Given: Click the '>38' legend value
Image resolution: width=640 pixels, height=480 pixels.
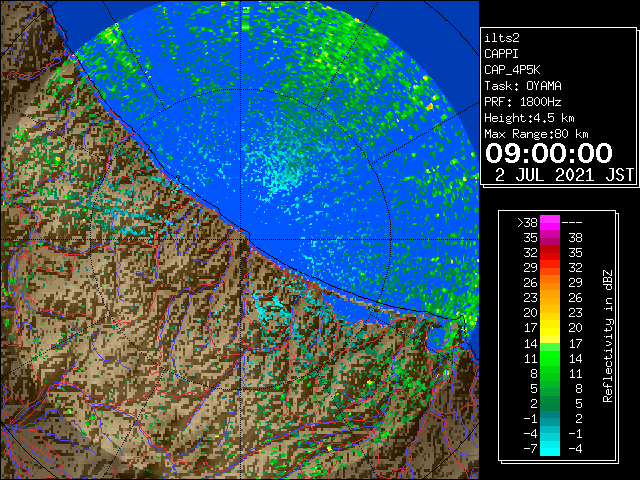Looking at the screenshot, I should [x=527, y=223].
